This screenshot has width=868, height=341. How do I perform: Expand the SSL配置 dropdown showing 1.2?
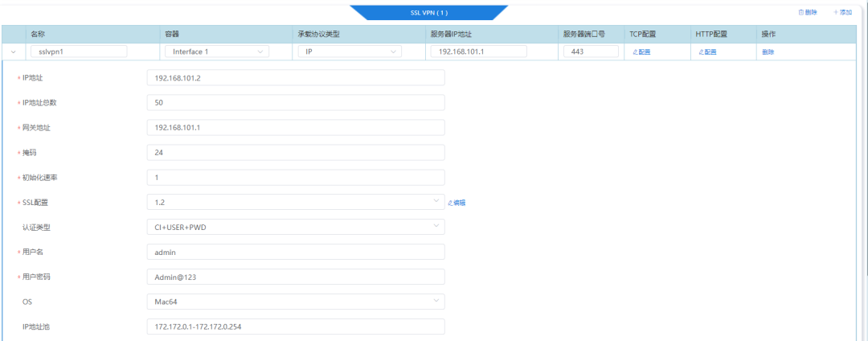295,202
